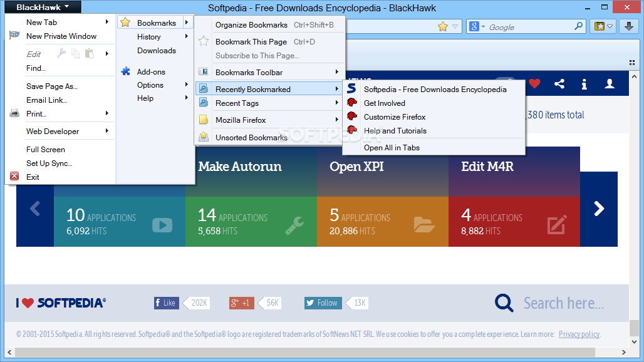Open the address bar history dropdown arrow

pos(455,27)
